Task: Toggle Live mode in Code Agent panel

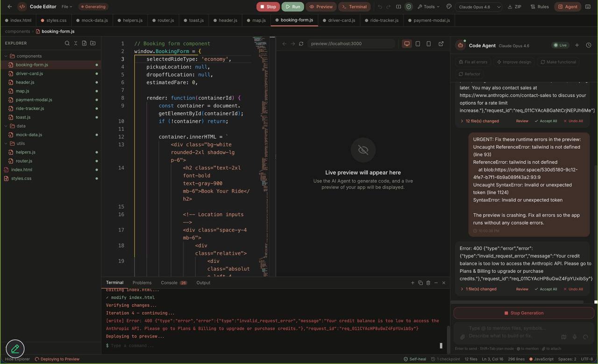Action: coord(560,45)
